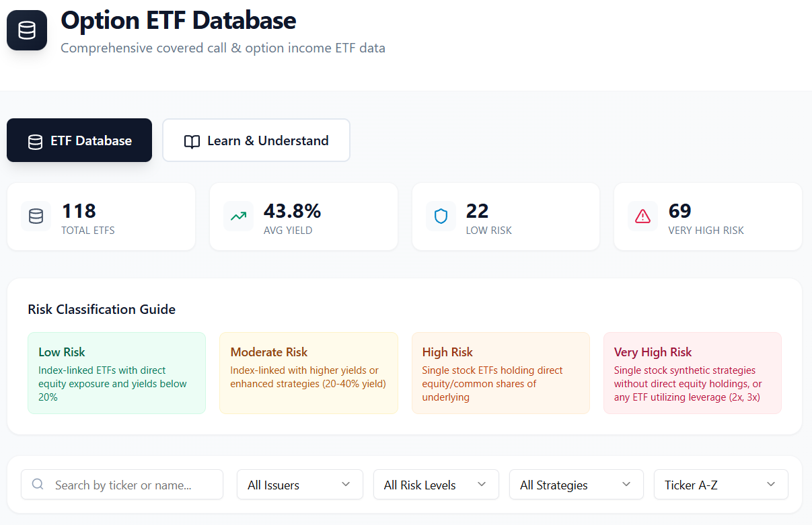Image resolution: width=812 pixels, height=525 pixels.
Task: Focus the Search by ticker or name field
Action: [x=122, y=484]
